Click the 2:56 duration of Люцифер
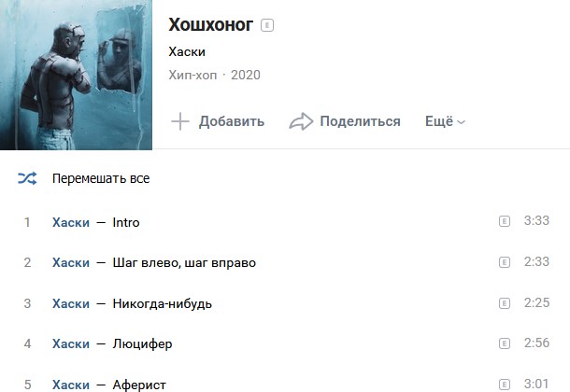Viewport: 570px width, 392px height. (x=536, y=343)
